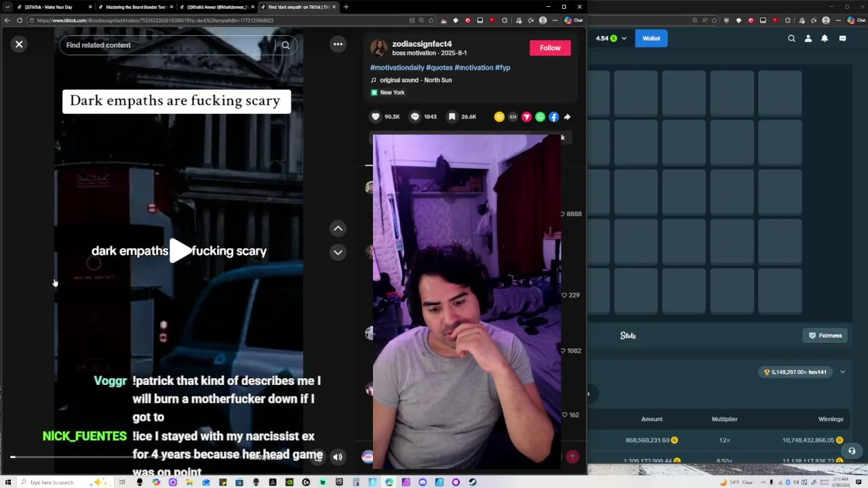Open zodiacsignfact4 avatar picture
868x488 pixels.
coord(379,48)
